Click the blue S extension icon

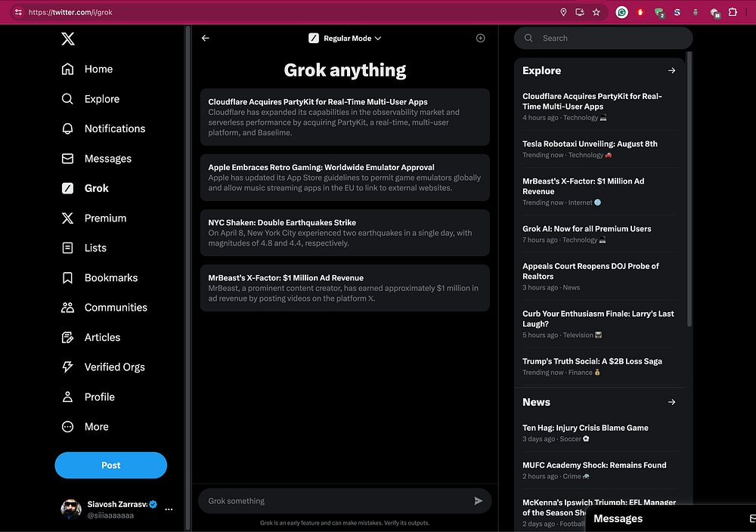tap(677, 13)
